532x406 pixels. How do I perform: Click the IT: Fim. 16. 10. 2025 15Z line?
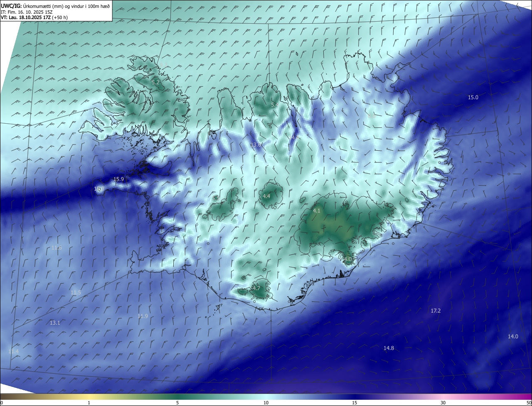[x=27, y=12]
